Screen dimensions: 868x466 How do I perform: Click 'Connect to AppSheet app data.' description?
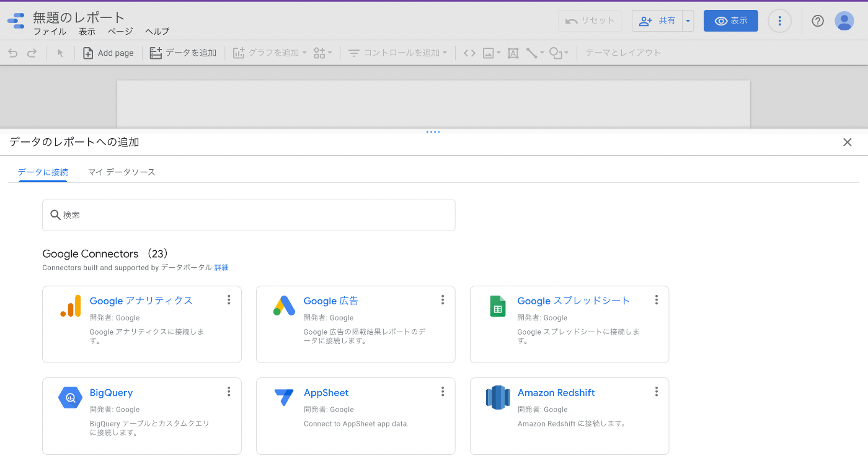pyautogui.click(x=356, y=424)
